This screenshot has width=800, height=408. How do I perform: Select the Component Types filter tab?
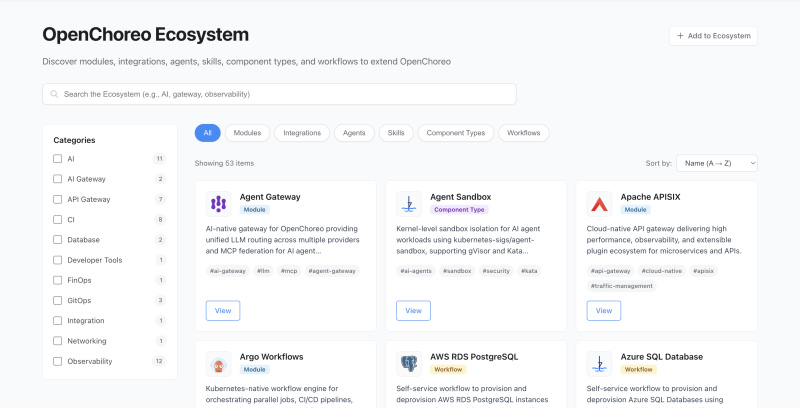tap(456, 133)
